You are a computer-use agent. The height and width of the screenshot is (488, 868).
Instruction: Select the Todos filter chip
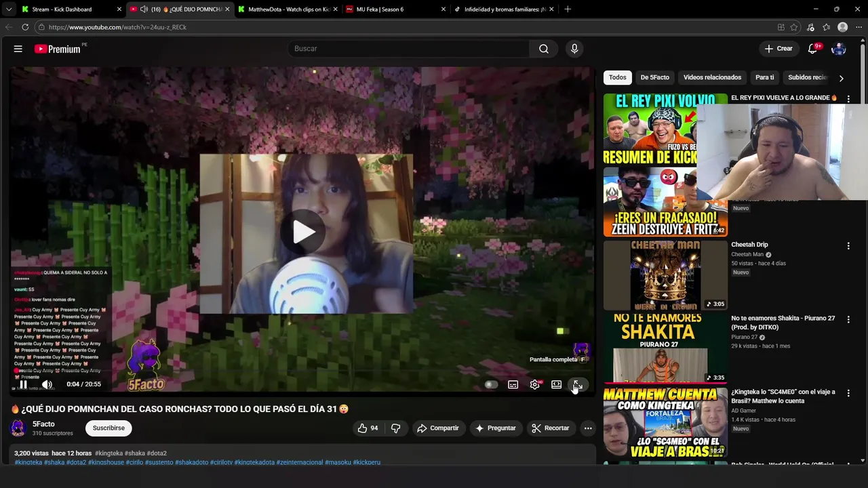[x=617, y=77]
